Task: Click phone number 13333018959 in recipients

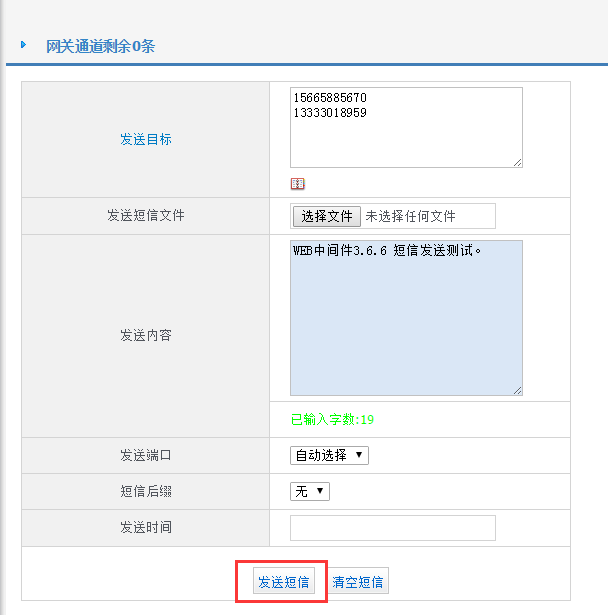Action: pos(330,113)
